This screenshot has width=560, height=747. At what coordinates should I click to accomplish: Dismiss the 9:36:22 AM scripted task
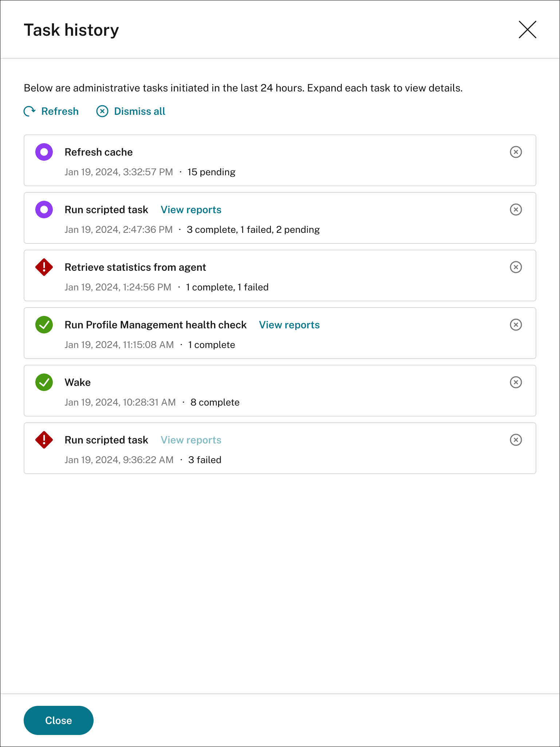(x=516, y=440)
